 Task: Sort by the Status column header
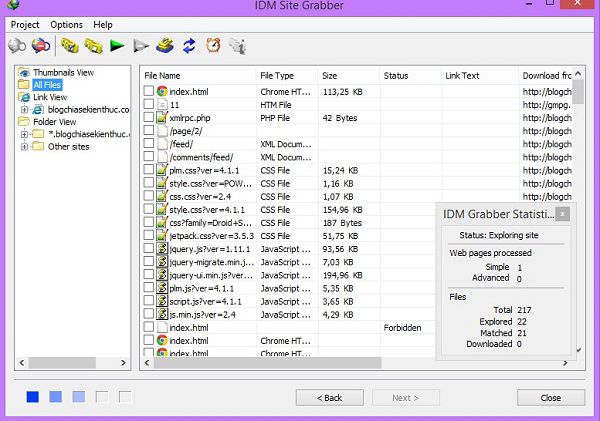pyautogui.click(x=411, y=75)
